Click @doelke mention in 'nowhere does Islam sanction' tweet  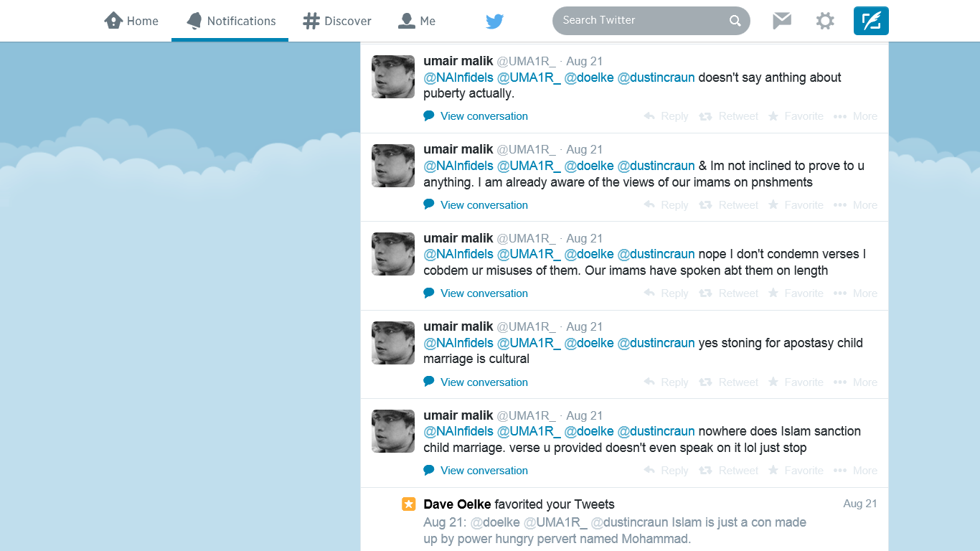[x=589, y=431]
